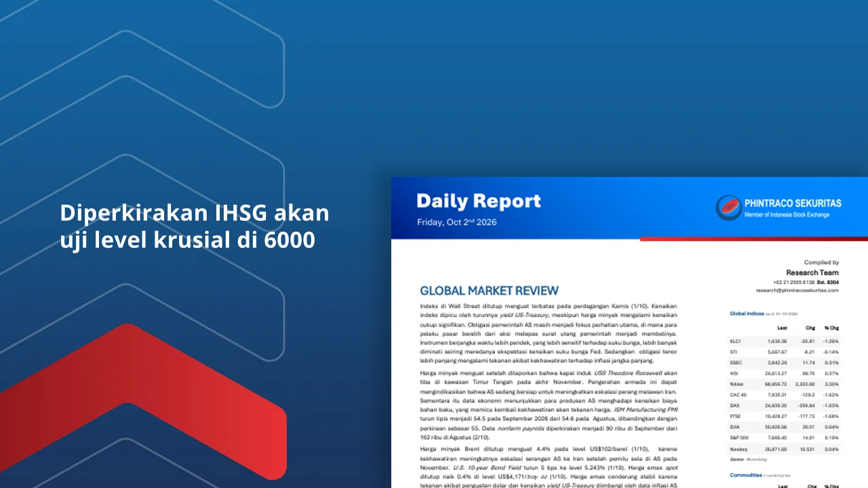Click the "Compiled by" label
868x488 pixels.
coord(822,262)
